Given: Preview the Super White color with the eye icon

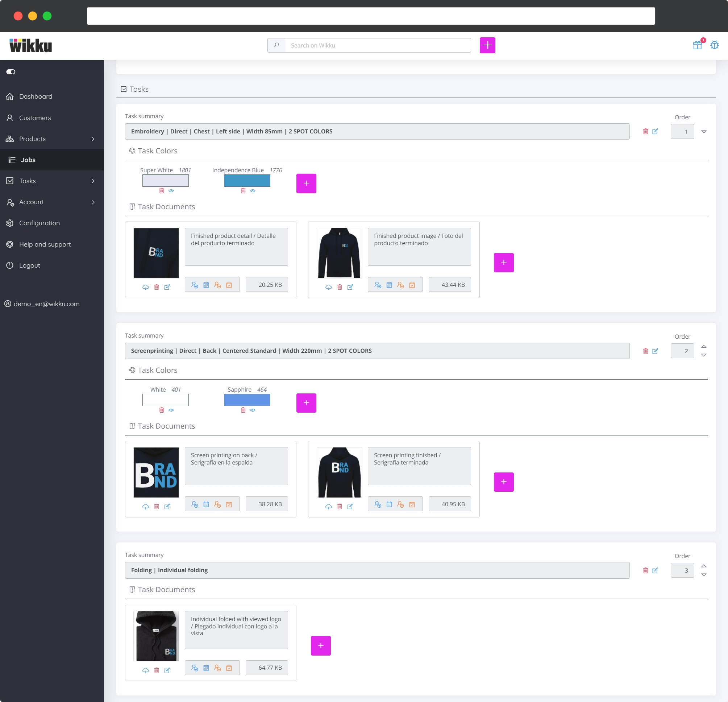Looking at the screenshot, I should [x=171, y=190].
